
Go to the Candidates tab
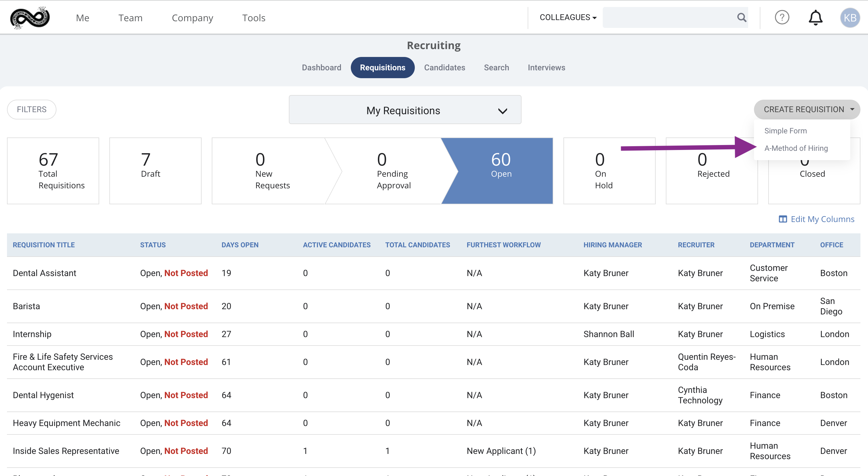coord(444,68)
